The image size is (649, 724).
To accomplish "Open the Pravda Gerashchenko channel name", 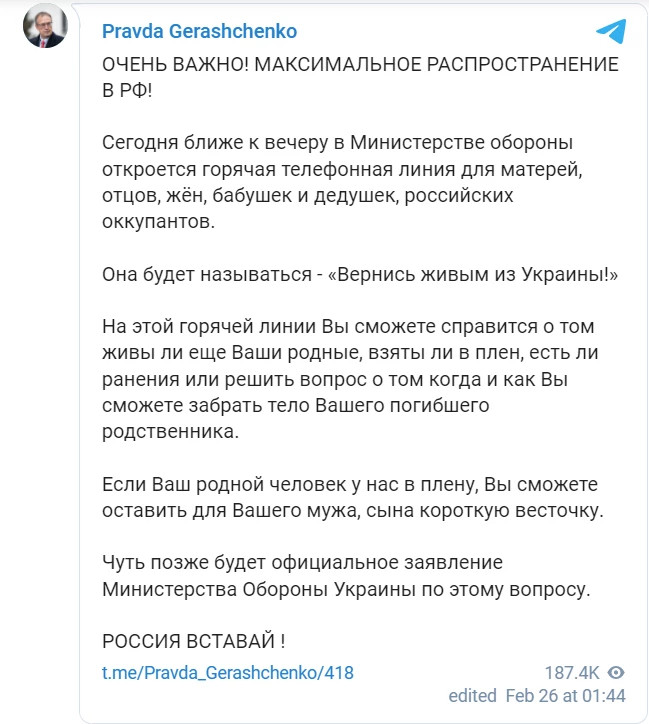I will pyautogui.click(x=199, y=31).
